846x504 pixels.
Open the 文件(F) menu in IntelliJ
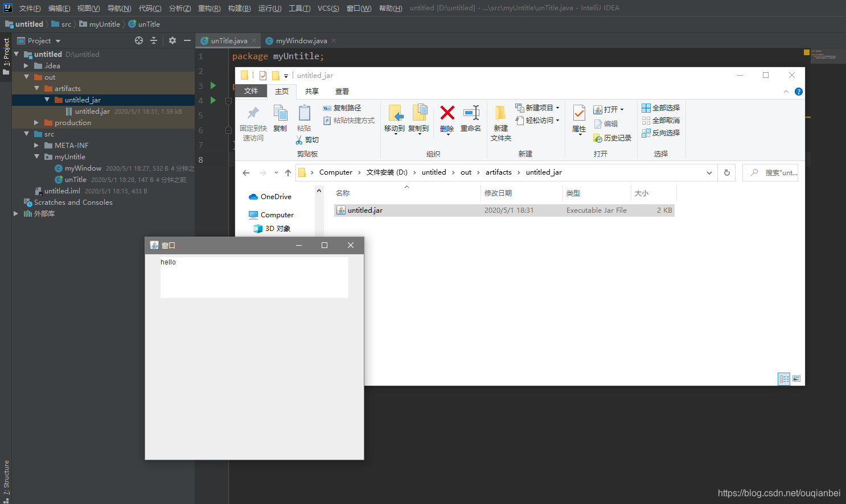30,8
